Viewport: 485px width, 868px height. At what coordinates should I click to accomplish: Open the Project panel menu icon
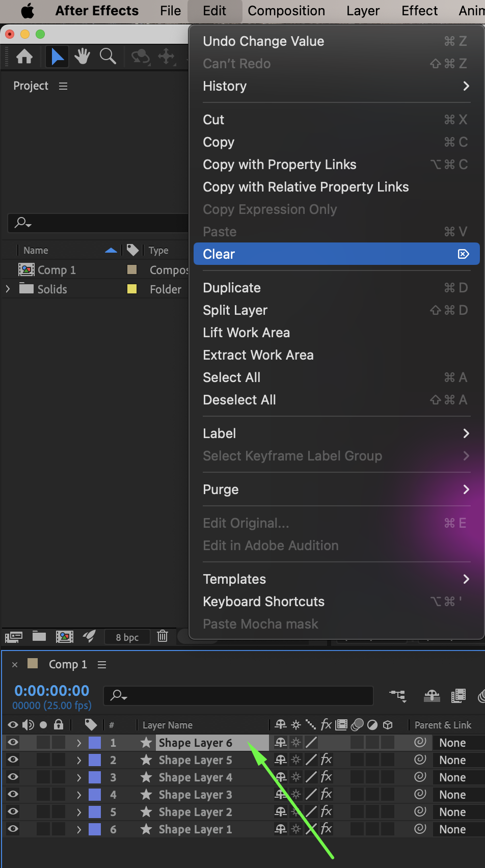tap(63, 86)
